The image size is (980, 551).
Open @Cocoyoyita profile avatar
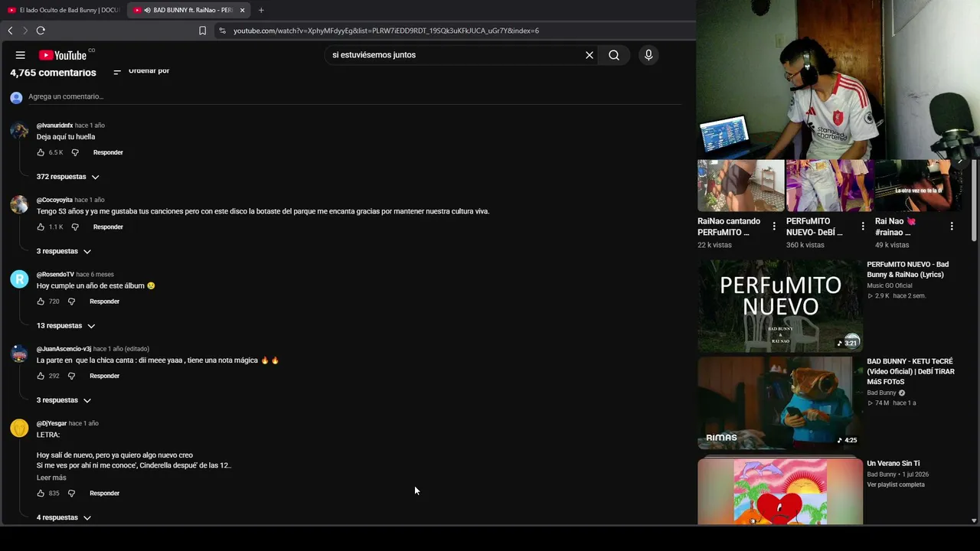point(19,204)
